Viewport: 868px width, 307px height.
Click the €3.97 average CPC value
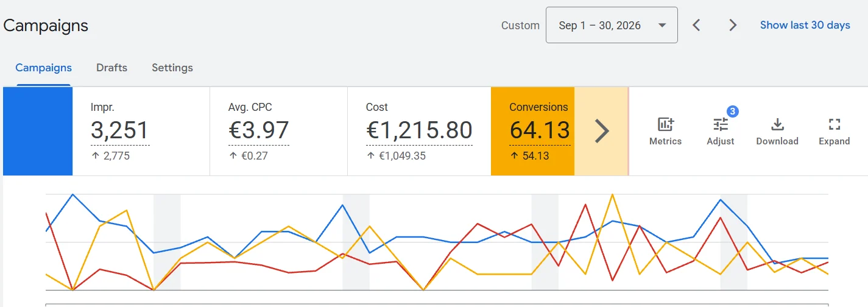click(x=258, y=130)
